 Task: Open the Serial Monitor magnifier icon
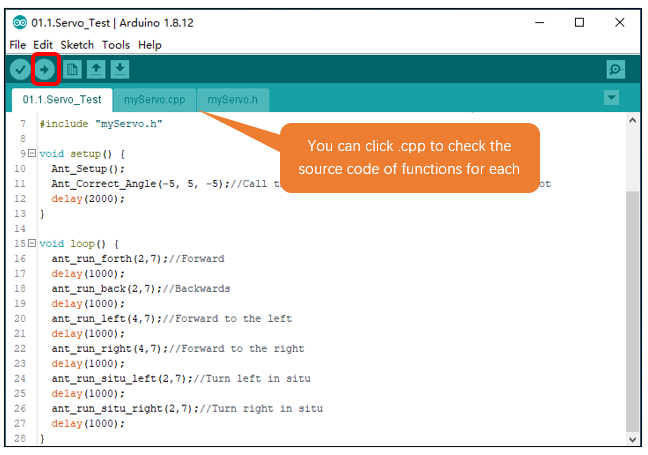615,69
